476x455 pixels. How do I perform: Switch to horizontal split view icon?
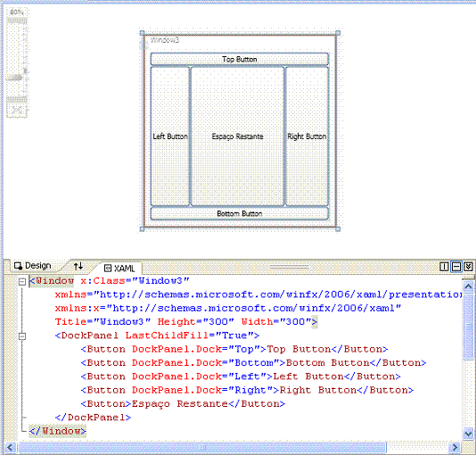click(456, 267)
